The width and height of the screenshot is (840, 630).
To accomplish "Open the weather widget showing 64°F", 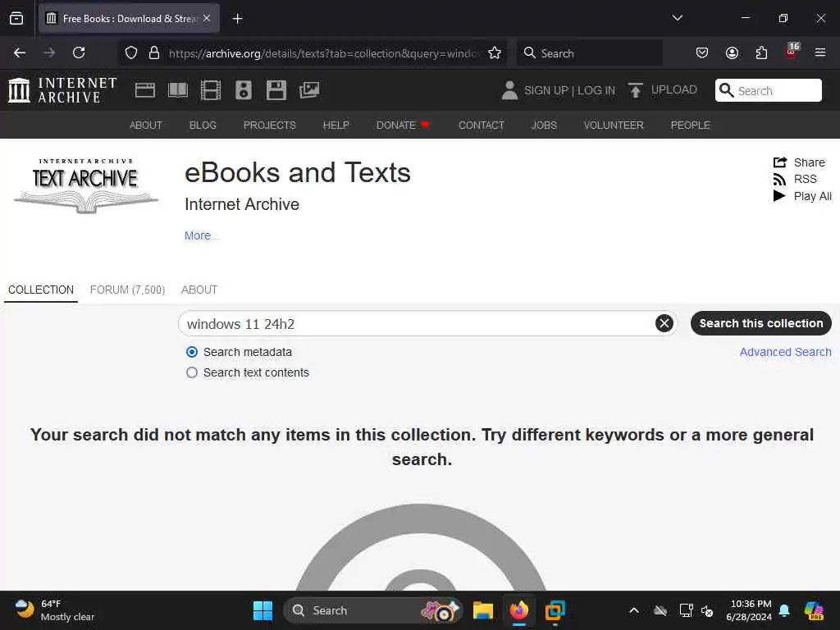I will coord(53,610).
